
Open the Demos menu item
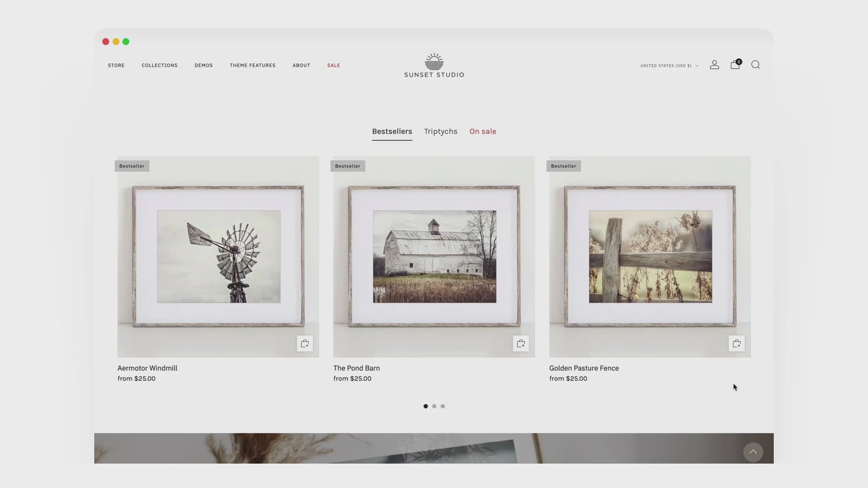[x=203, y=66]
